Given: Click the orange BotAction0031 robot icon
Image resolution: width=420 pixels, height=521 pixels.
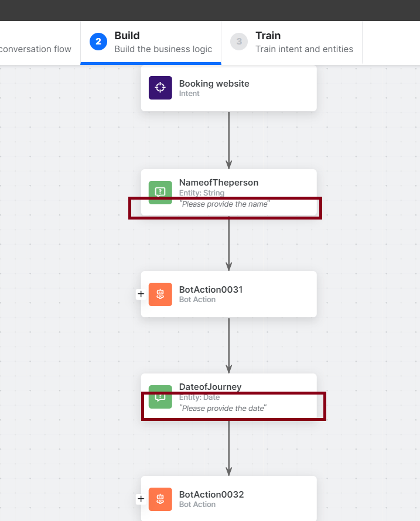Looking at the screenshot, I should [x=160, y=294].
